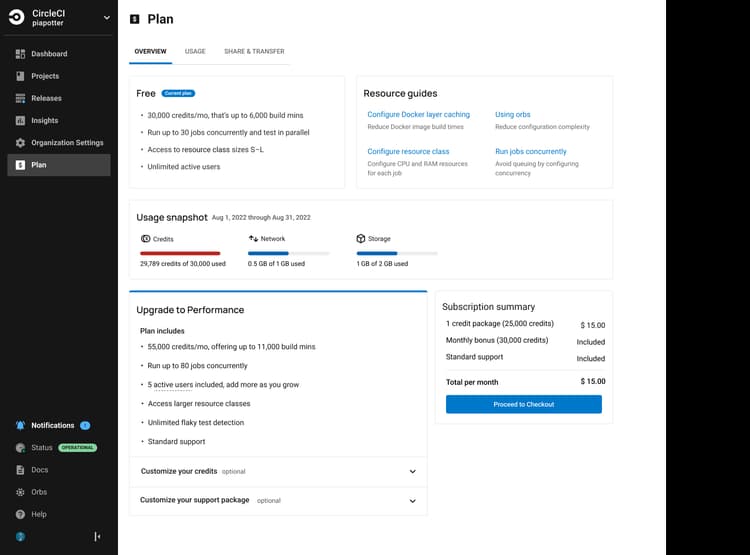Click the Storage usage progress bar
The image size is (750, 555).
(x=397, y=253)
